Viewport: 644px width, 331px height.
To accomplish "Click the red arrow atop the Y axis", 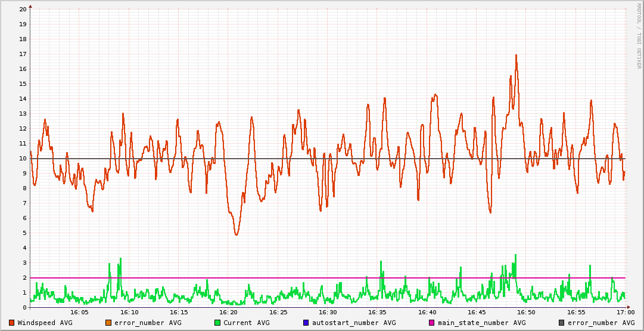I will [30, 5].
